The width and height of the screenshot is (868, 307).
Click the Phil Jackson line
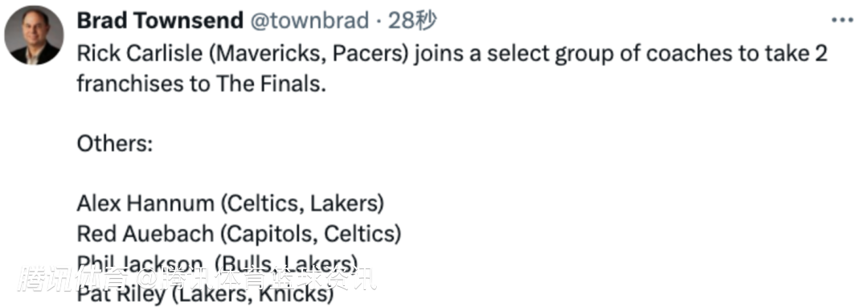(218, 262)
